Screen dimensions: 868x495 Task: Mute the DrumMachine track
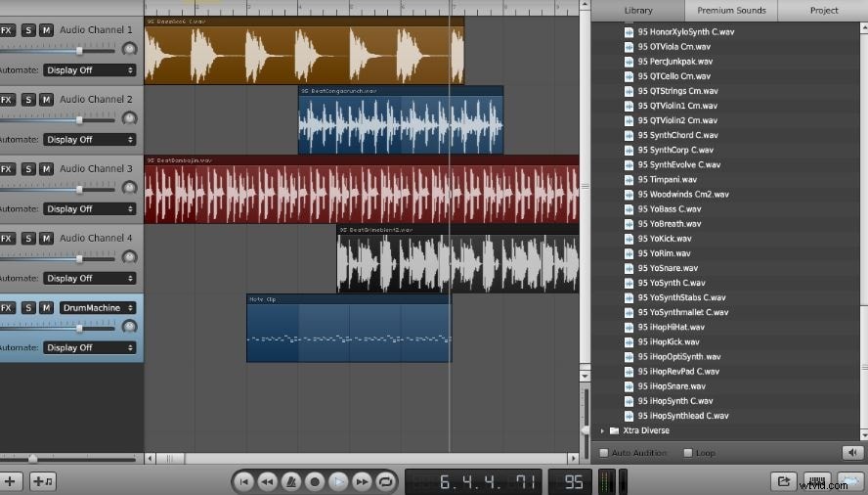(x=47, y=307)
